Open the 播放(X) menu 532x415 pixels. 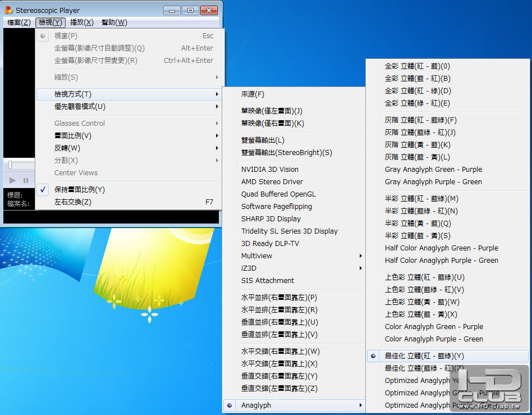(x=82, y=22)
